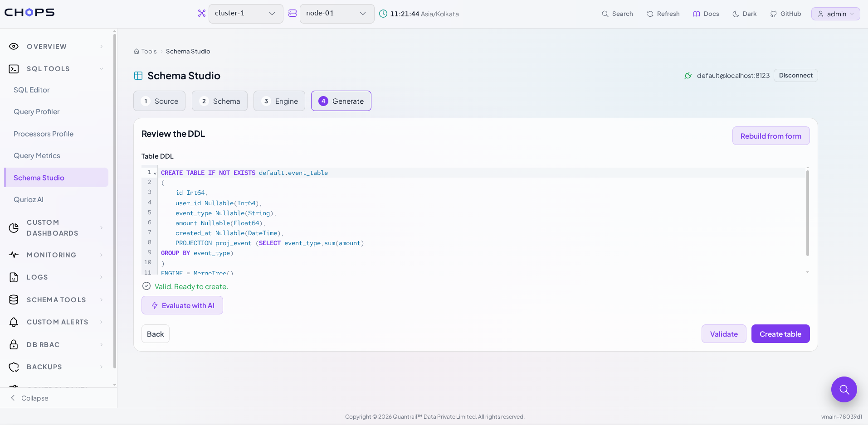The image size is (868, 425).
Task: Open SQL Editor in sidebar
Action: [56, 90]
